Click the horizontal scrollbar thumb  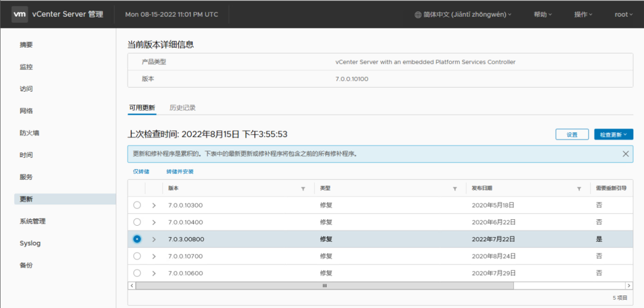tap(324, 285)
